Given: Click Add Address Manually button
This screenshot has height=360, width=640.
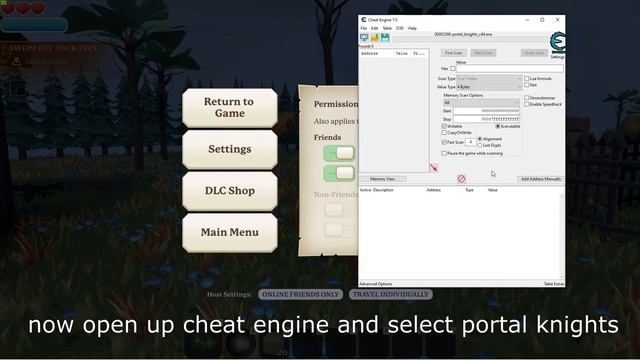Looking at the screenshot, I should tap(541, 179).
